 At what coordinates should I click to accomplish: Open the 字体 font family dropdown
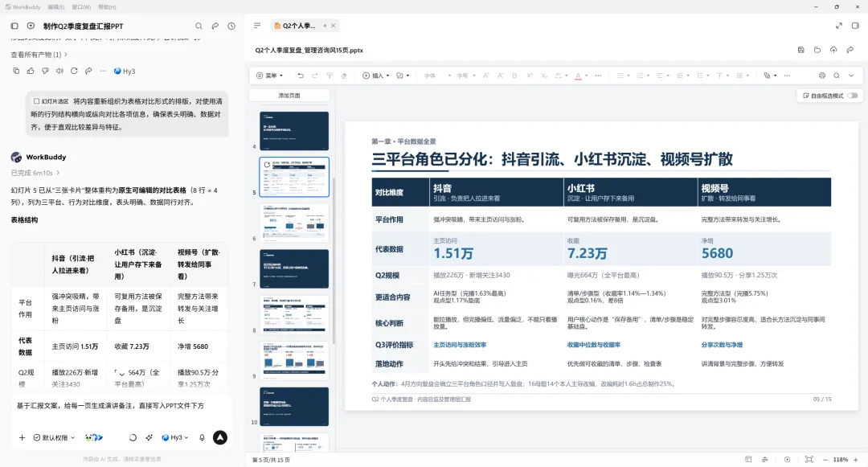[437, 76]
